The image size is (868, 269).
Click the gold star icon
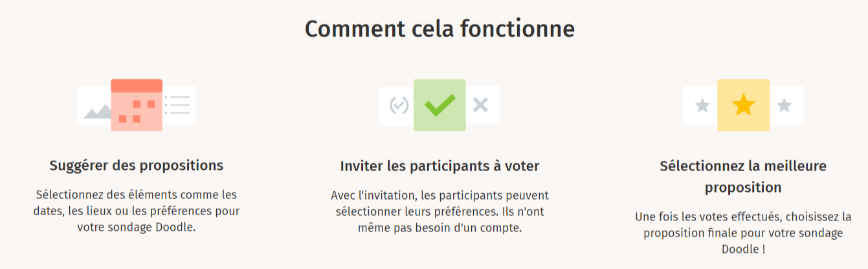743,104
